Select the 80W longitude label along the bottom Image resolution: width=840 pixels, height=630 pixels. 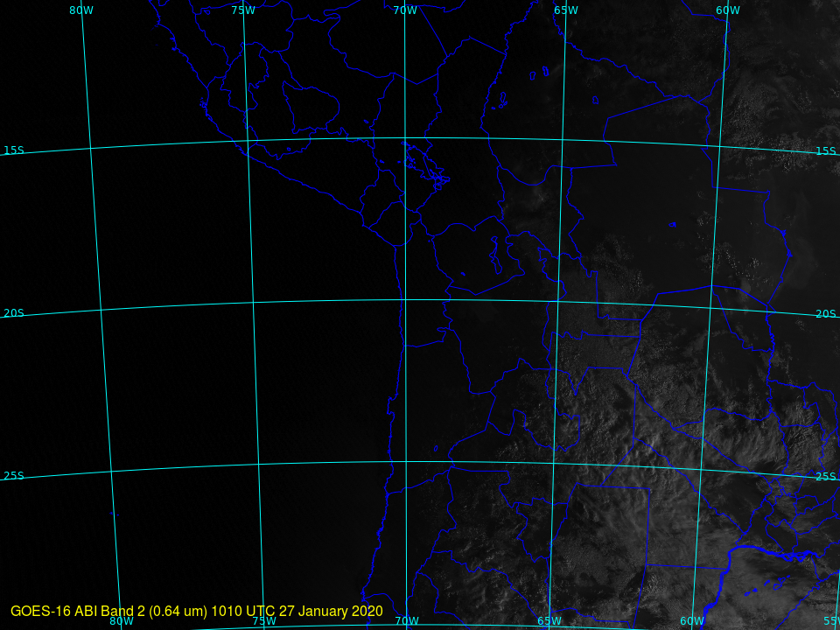click(122, 621)
